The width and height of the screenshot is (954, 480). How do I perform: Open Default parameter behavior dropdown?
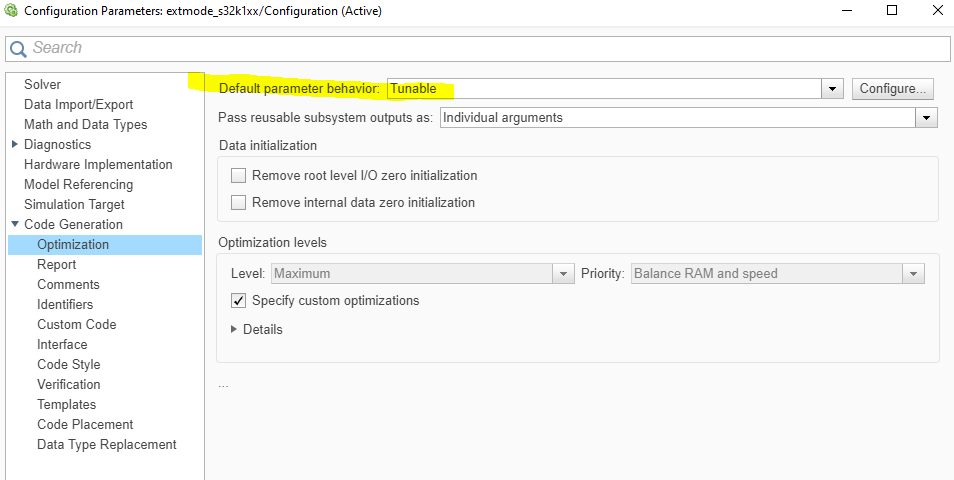click(833, 89)
